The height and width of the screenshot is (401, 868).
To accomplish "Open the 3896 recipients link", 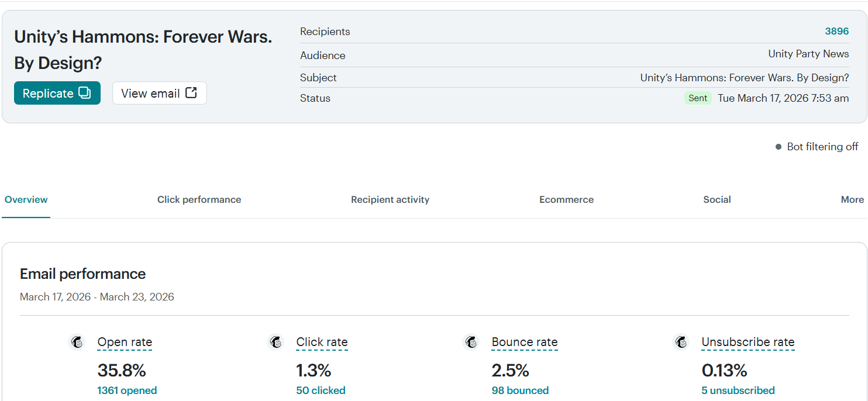I will point(836,32).
